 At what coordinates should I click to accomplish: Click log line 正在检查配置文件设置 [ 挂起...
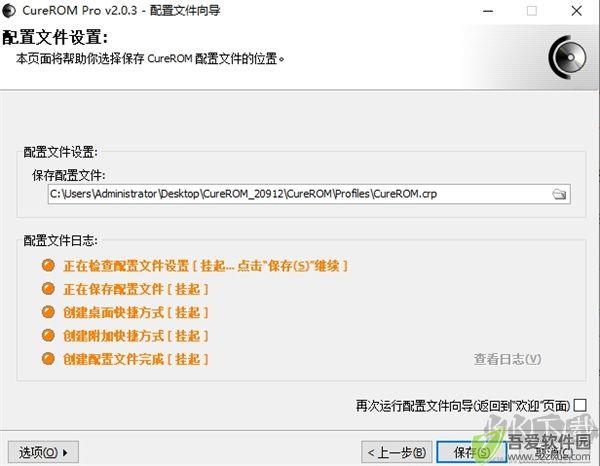pyautogui.click(x=205, y=266)
